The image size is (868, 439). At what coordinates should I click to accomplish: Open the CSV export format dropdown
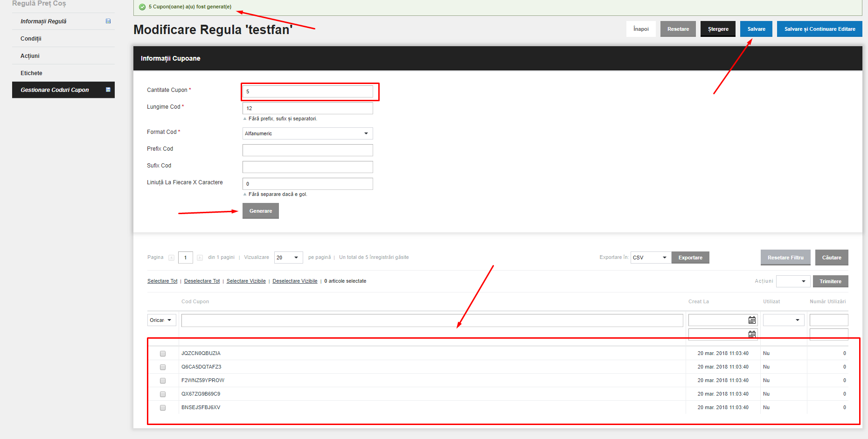pyautogui.click(x=651, y=258)
